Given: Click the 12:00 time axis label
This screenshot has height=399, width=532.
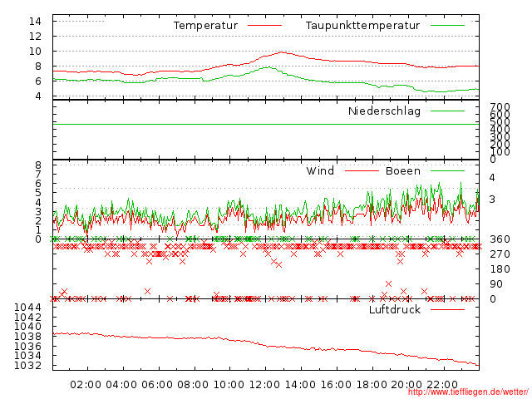Looking at the screenshot, I should coord(264,385).
